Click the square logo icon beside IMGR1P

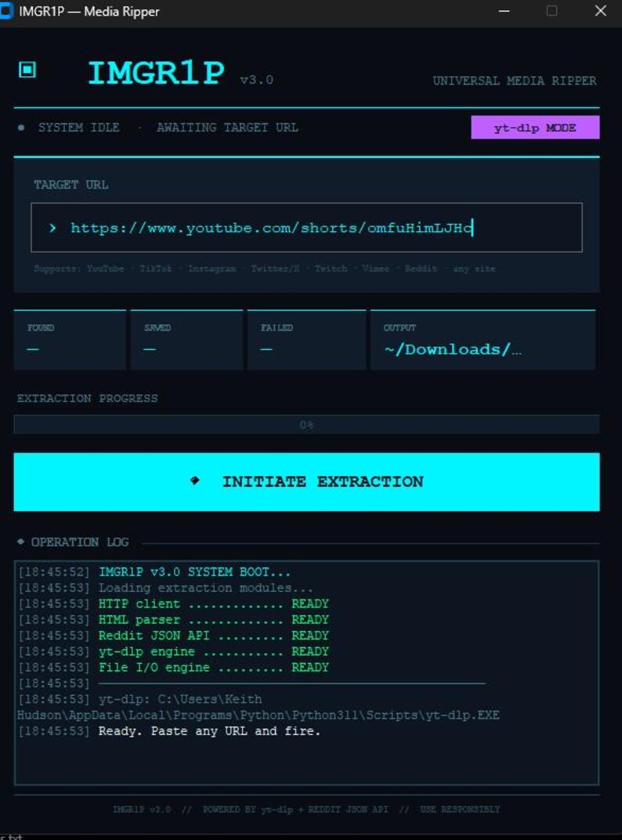27,70
